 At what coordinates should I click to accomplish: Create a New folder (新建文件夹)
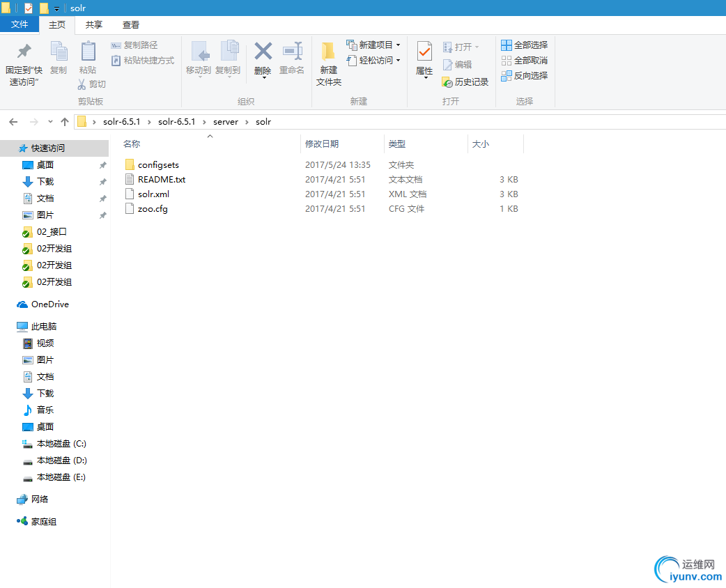point(329,64)
